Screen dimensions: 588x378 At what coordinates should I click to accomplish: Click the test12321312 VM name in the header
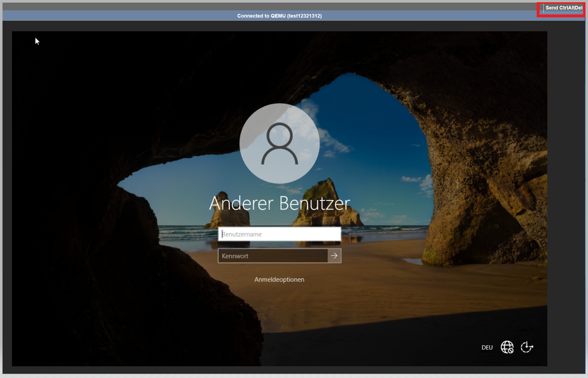tap(304, 16)
